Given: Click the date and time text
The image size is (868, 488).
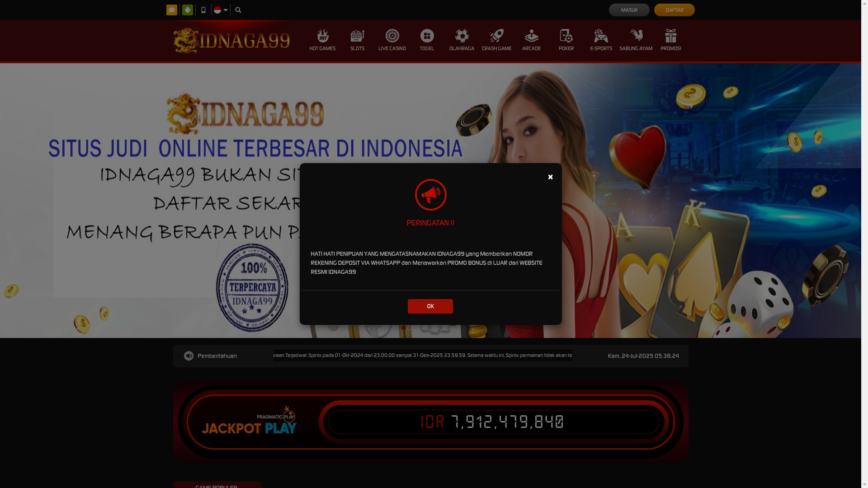Looking at the screenshot, I should click(x=643, y=356).
